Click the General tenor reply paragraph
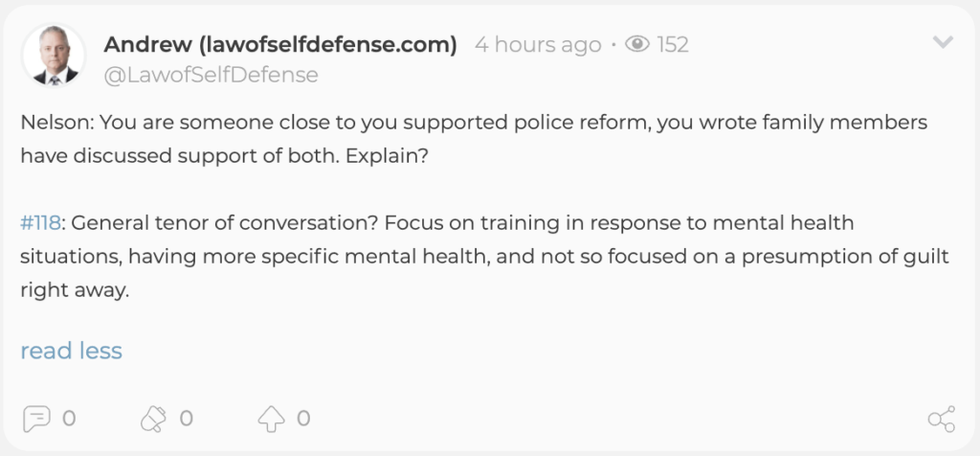 click(x=485, y=257)
